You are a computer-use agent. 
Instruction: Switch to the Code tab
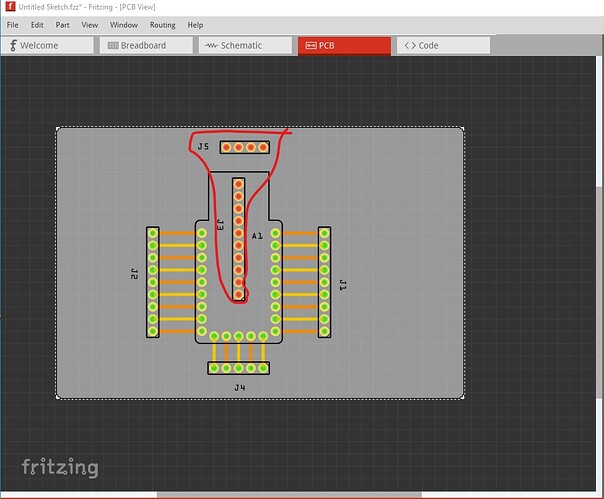(x=443, y=45)
